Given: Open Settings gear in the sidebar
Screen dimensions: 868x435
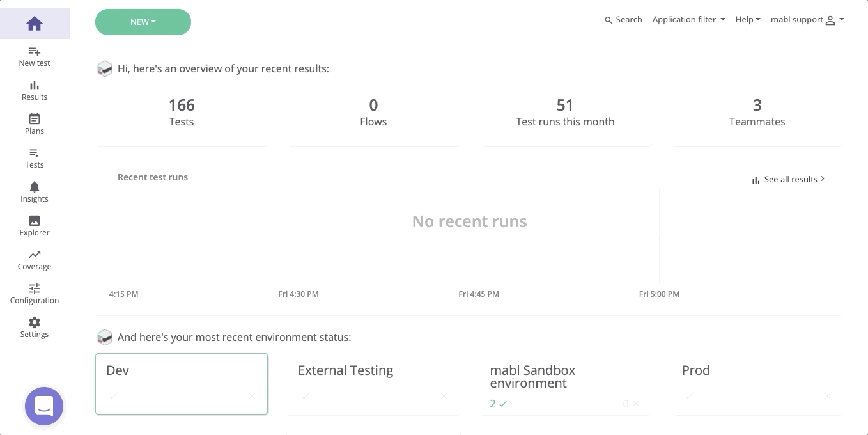Looking at the screenshot, I should [x=35, y=322].
